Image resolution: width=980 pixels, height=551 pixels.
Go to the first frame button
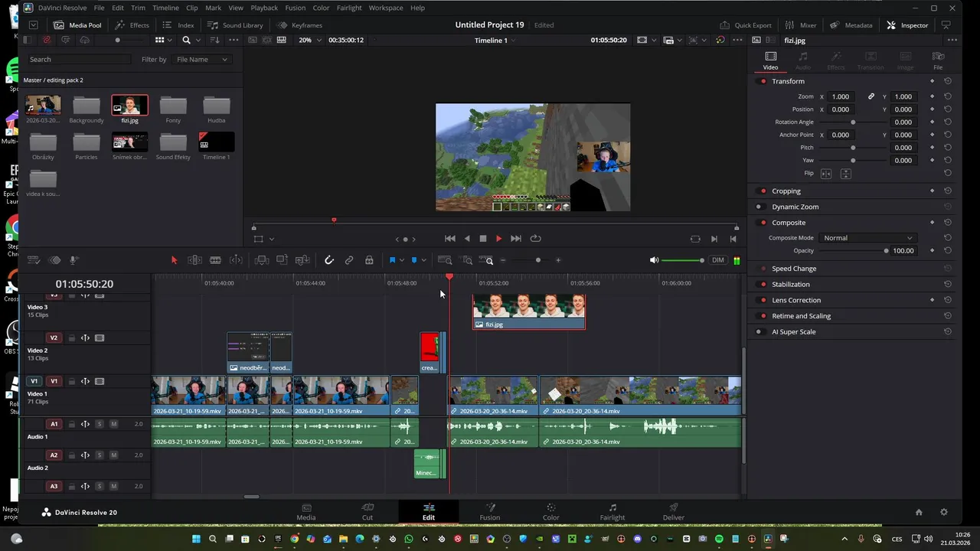tap(450, 239)
